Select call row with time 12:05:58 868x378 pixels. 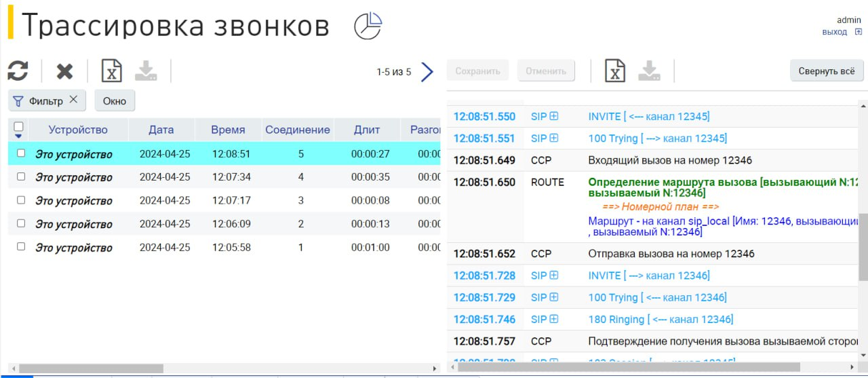(224, 247)
